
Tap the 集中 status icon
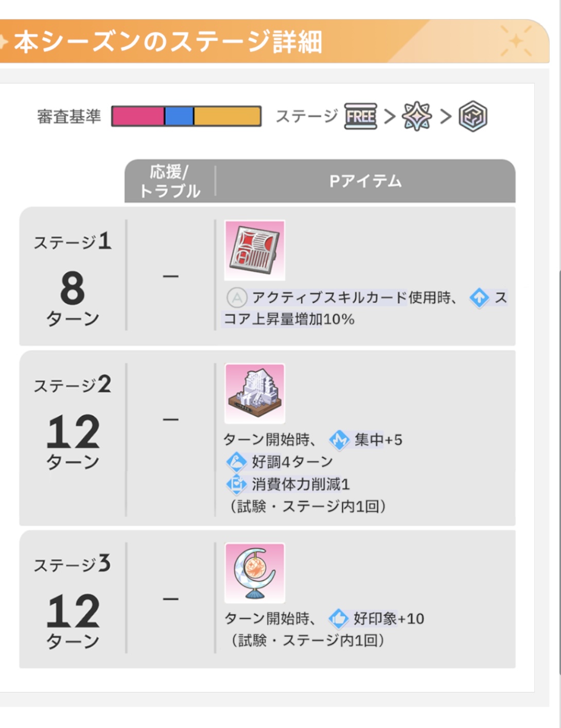339,440
